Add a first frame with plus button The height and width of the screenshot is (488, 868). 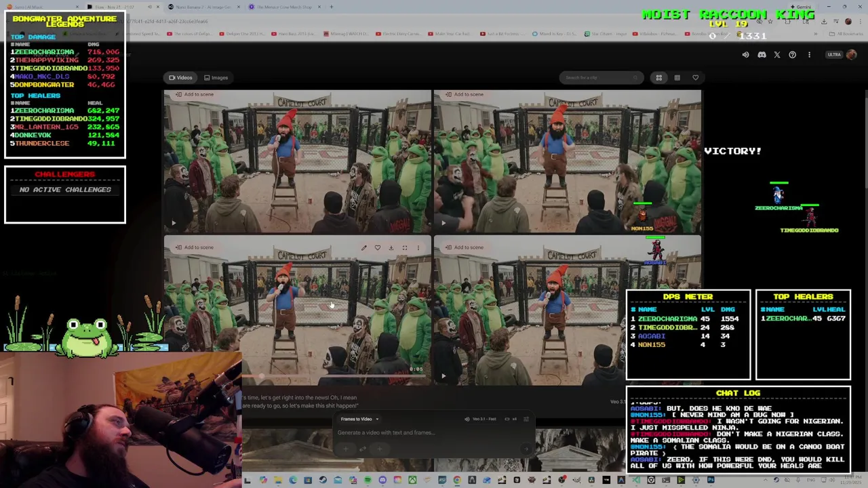point(346,449)
